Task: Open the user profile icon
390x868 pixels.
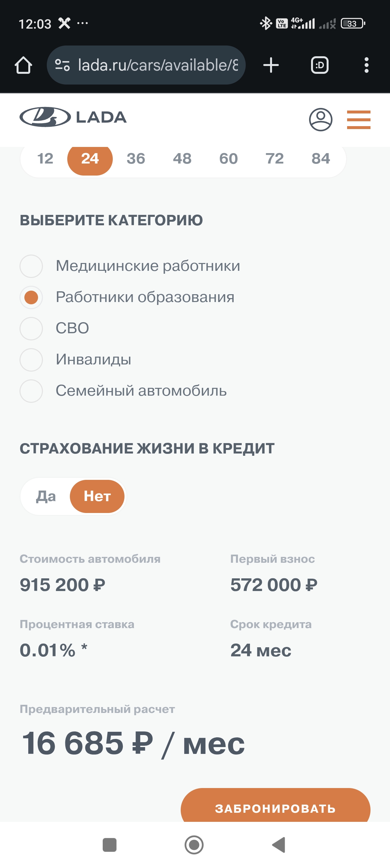Action: 321,119
